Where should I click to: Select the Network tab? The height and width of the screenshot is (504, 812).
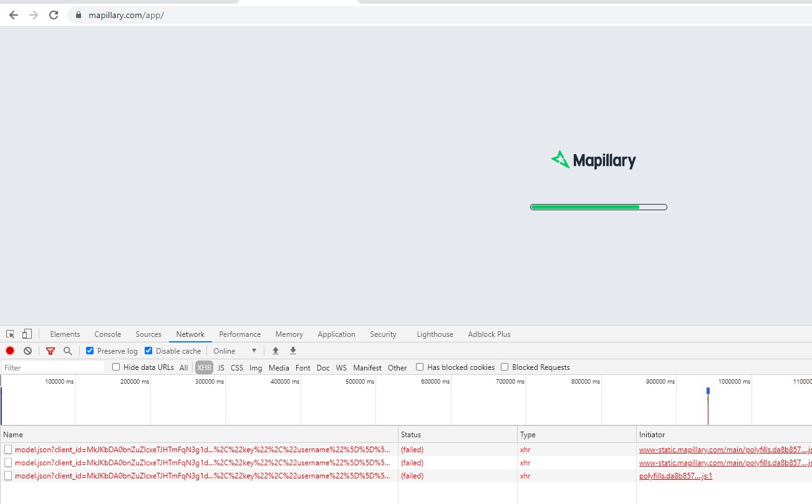tap(190, 334)
